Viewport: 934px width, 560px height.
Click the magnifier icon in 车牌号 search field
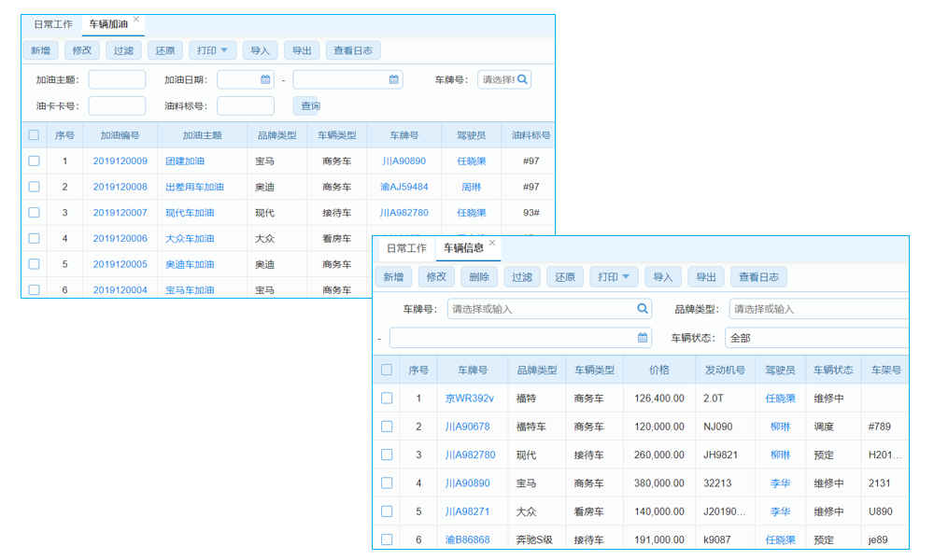coord(519,79)
